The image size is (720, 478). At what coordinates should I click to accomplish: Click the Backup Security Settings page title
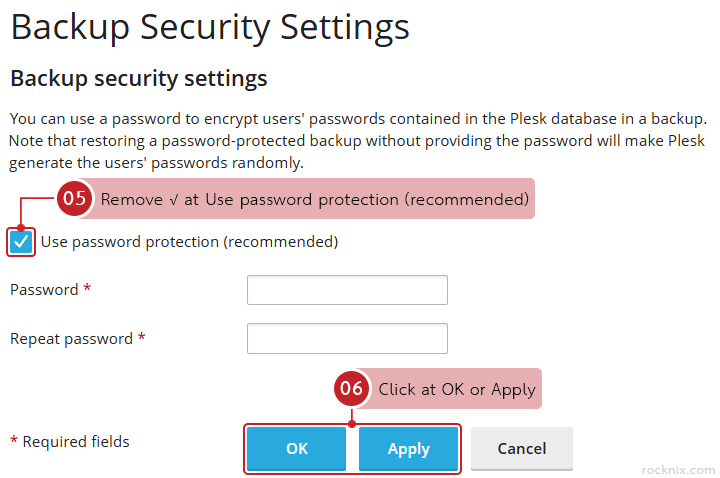point(210,27)
